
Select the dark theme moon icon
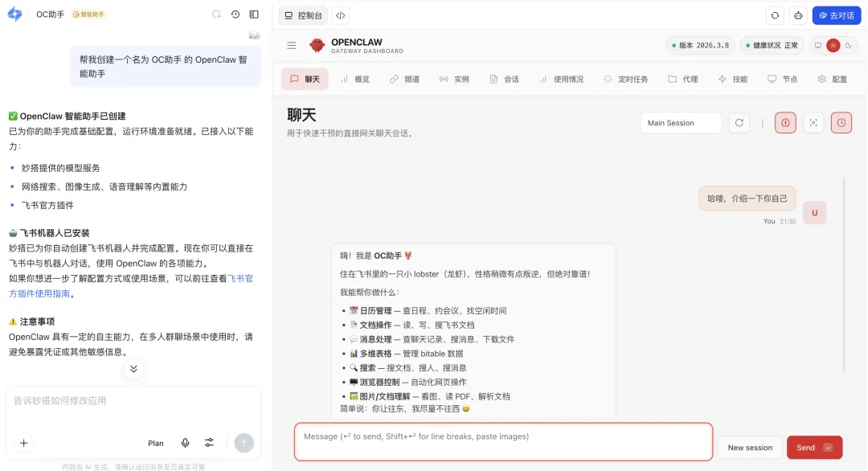(x=848, y=45)
